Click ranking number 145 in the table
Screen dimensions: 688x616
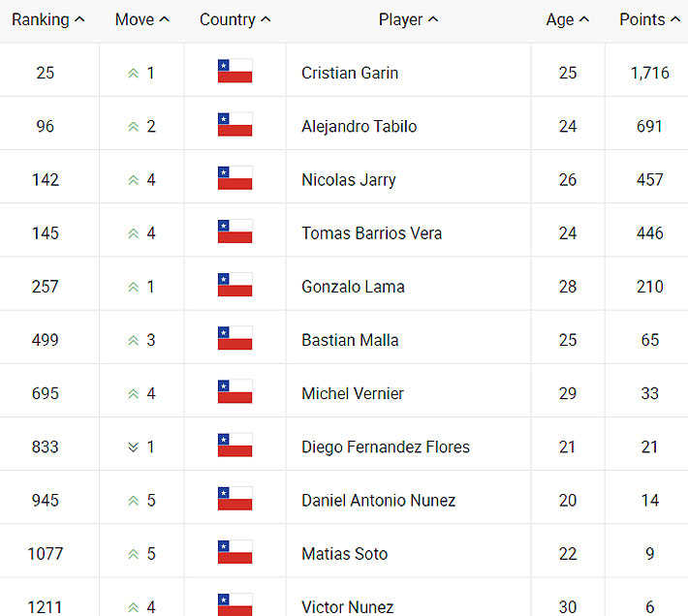pos(46,233)
